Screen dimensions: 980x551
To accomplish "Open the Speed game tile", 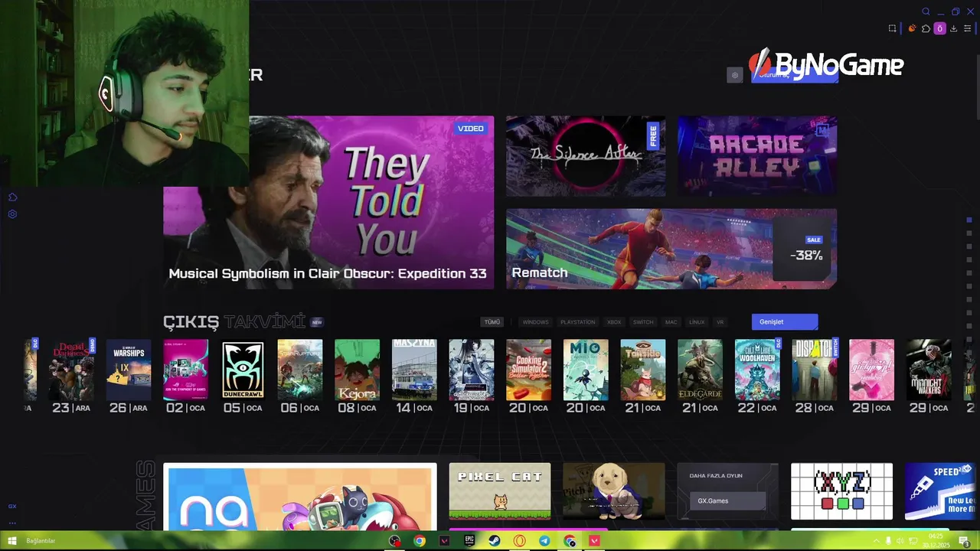I will click(x=941, y=491).
